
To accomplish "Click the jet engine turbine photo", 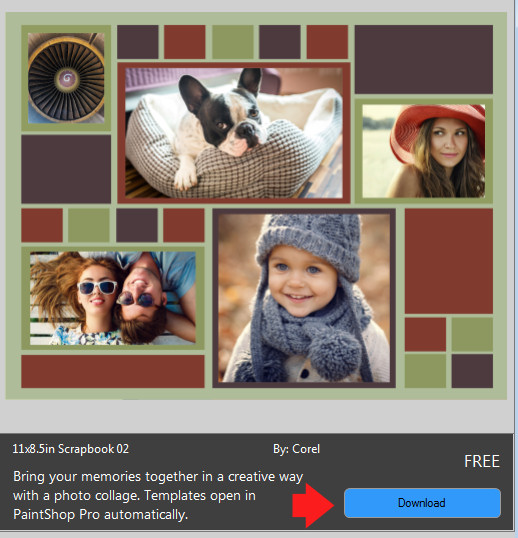I will [x=66, y=78].
